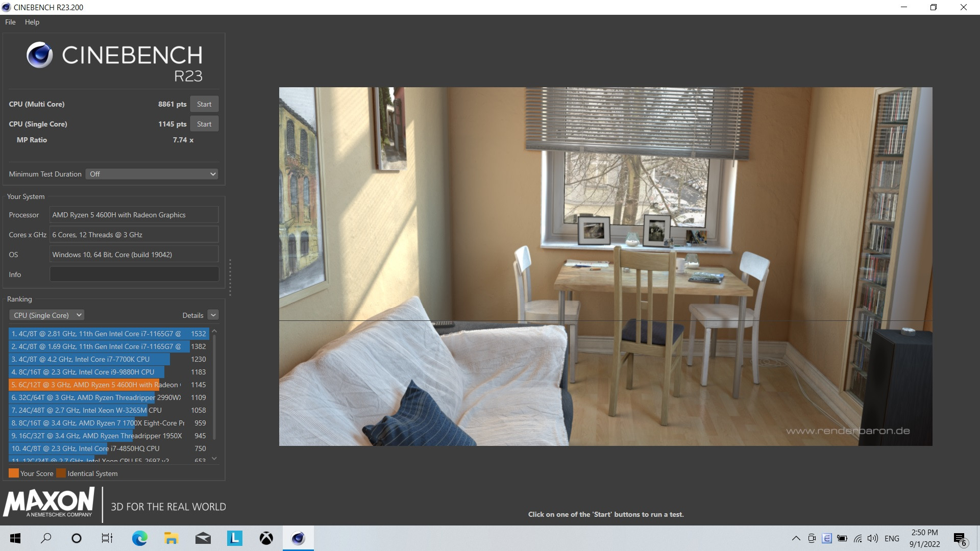This screenshot has height=551, width=980.
Task: Select ranking row 2 Core i7-1165G7 at 1.69 GHz
Action: 109,346
